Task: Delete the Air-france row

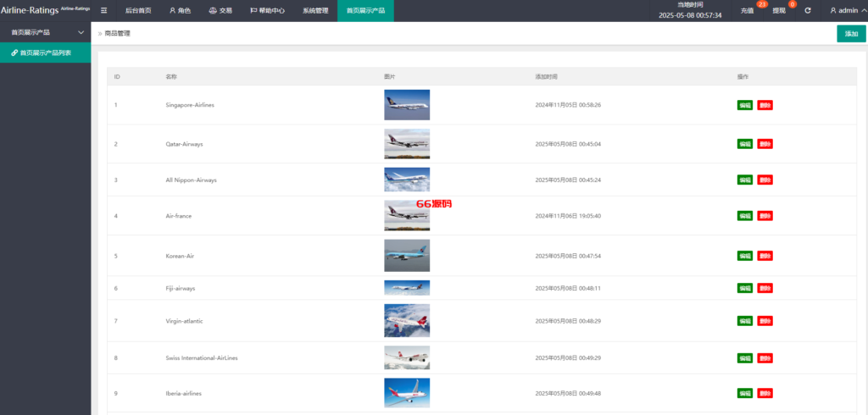Action: [x=765, y=216]
